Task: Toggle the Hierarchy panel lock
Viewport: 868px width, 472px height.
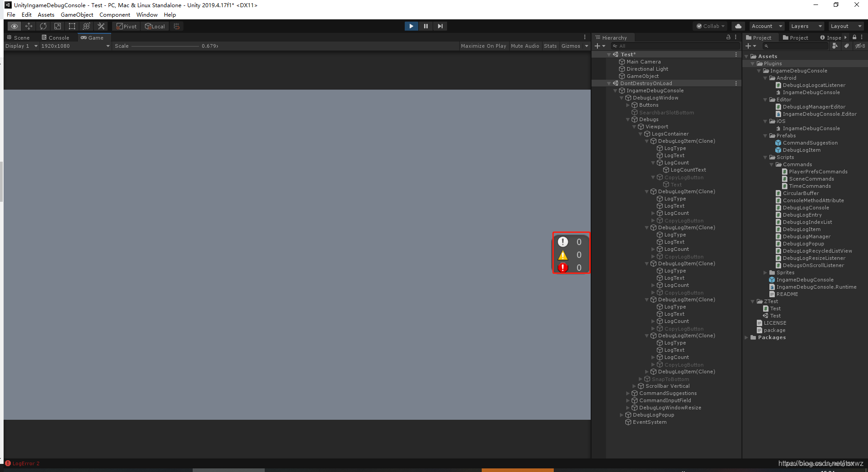Action: point(728,37)
